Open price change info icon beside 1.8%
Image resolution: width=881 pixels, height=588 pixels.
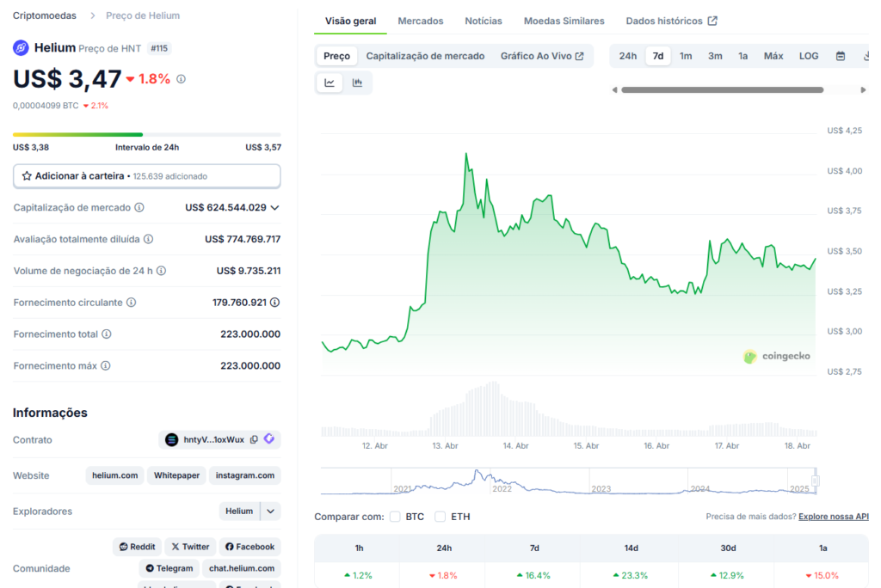click(x=181, y=79)
